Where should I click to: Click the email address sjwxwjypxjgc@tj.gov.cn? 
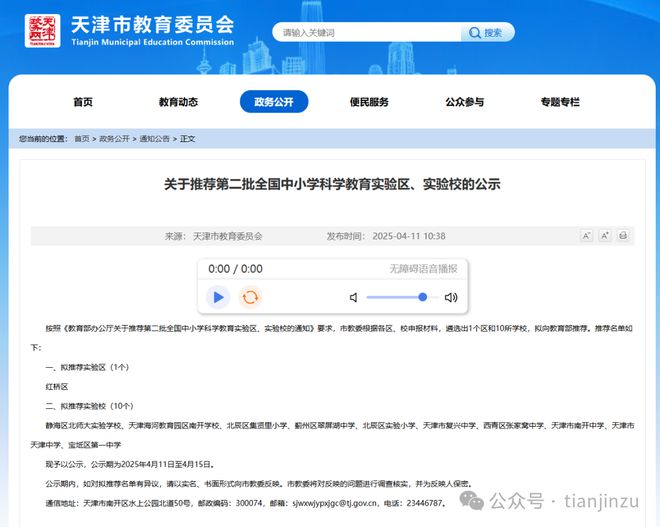[335, 503]
